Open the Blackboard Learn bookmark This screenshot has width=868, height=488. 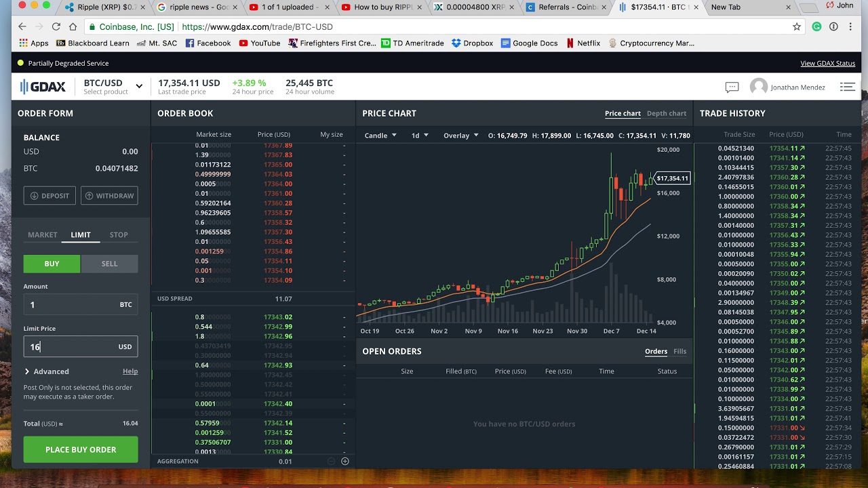93,43
